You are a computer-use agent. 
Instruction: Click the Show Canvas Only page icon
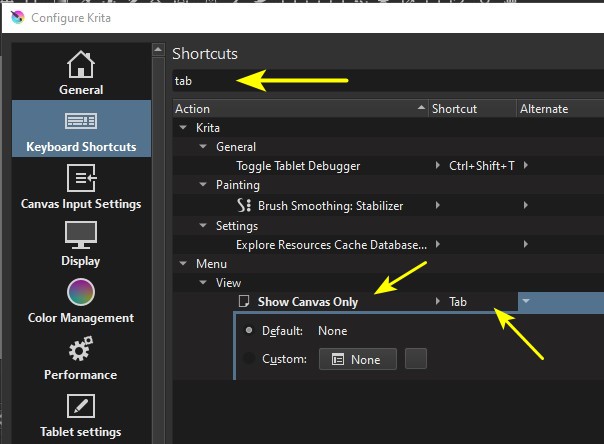pyautogui.click(x=244, y=301)
